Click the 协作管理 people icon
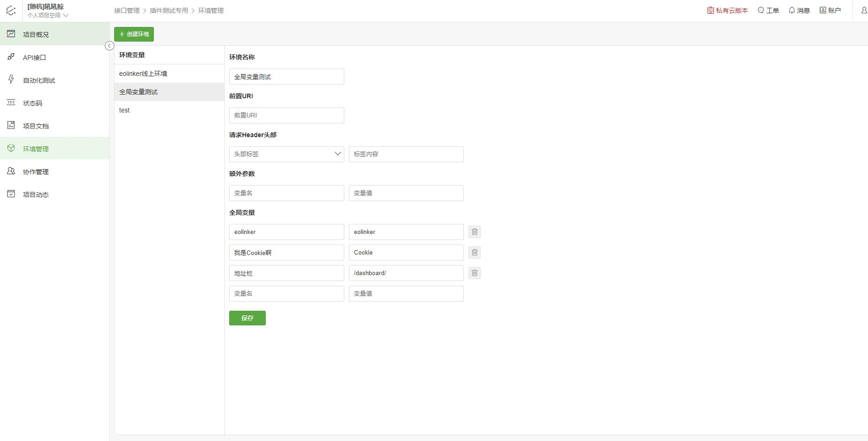This screenshot has width=868, height=441. click(11, 171)
